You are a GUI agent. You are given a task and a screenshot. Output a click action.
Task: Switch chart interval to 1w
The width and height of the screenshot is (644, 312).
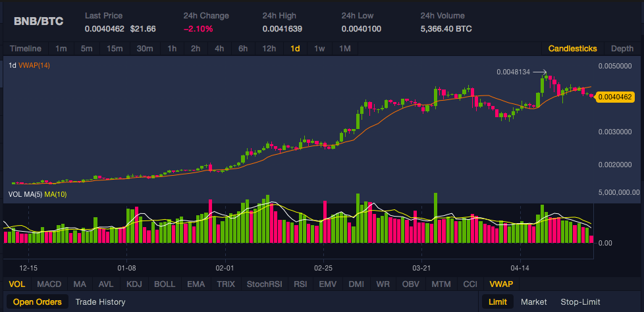pos(319,49)
